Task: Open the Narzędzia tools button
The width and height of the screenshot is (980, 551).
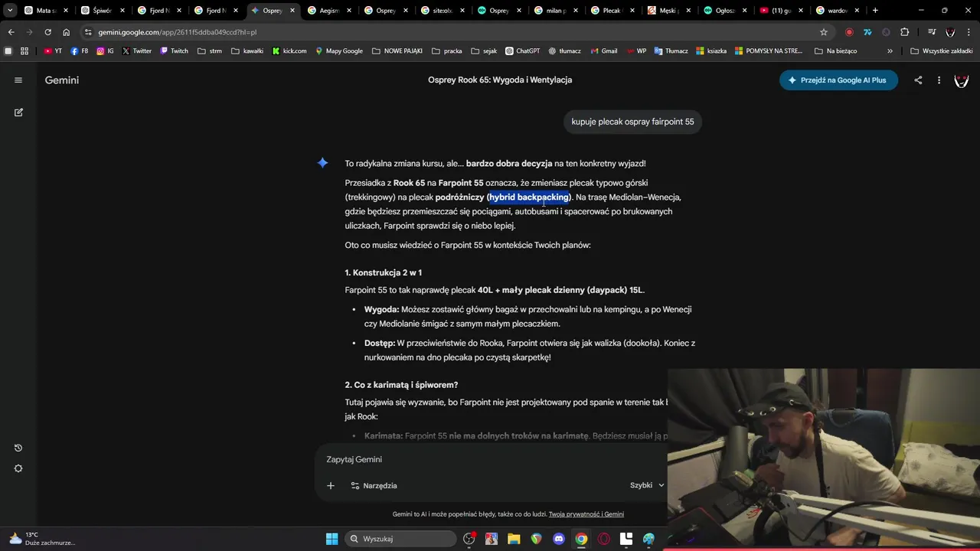Action: 374,485
